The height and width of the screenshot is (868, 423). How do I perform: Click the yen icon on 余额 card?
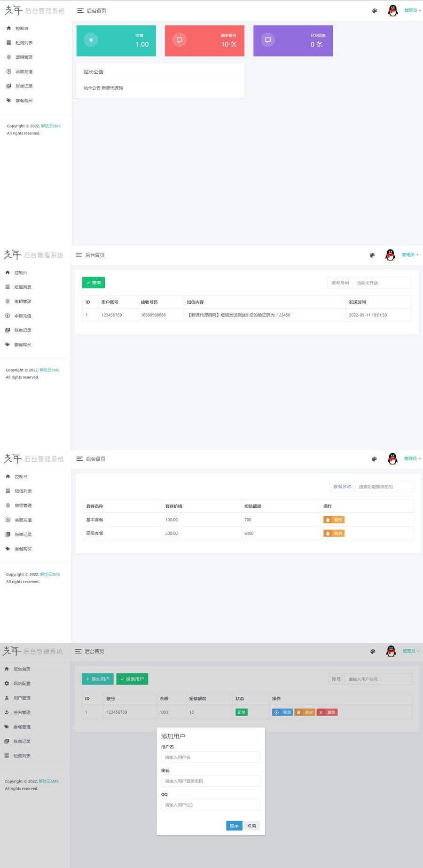tap(91, 40)
